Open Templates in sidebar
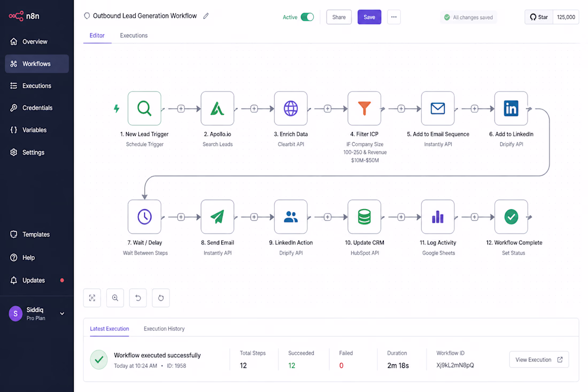Viewport: 588px width, 392px height. click(37, 234)
